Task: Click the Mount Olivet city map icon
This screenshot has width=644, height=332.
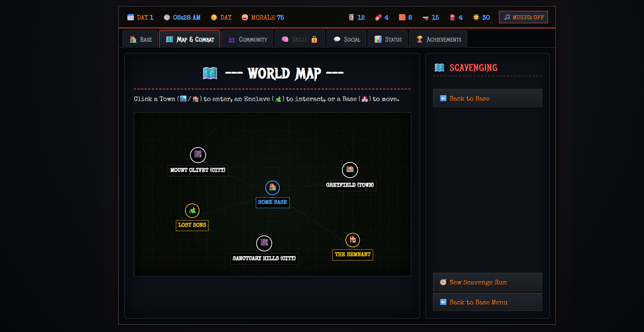Action: tap(198, 155)
